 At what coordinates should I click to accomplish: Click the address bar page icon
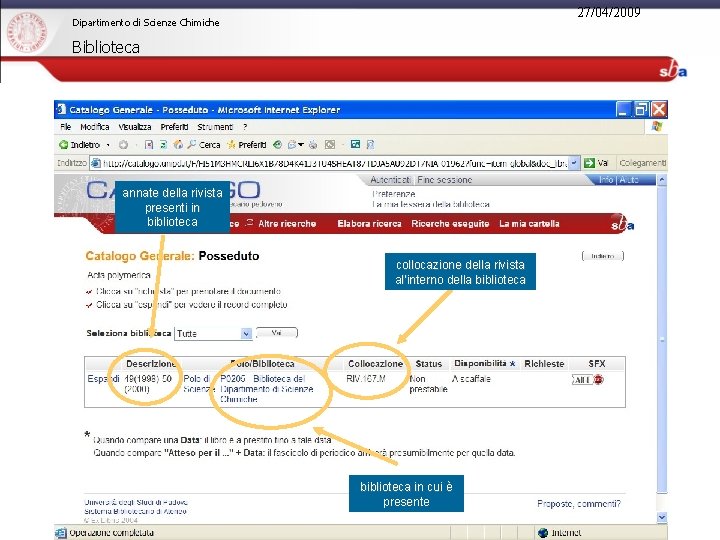[96, 163]
